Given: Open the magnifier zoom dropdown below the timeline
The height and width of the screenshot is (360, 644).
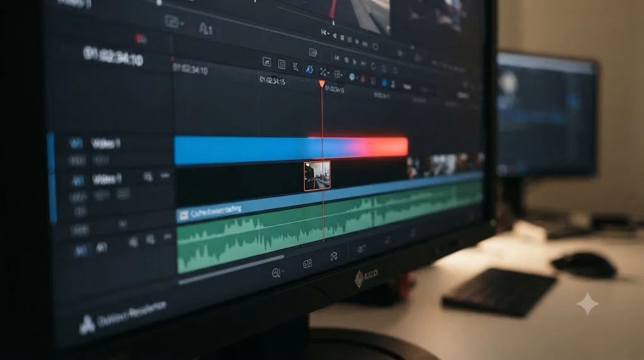Looking at the screenshot, I should [277, 273].
